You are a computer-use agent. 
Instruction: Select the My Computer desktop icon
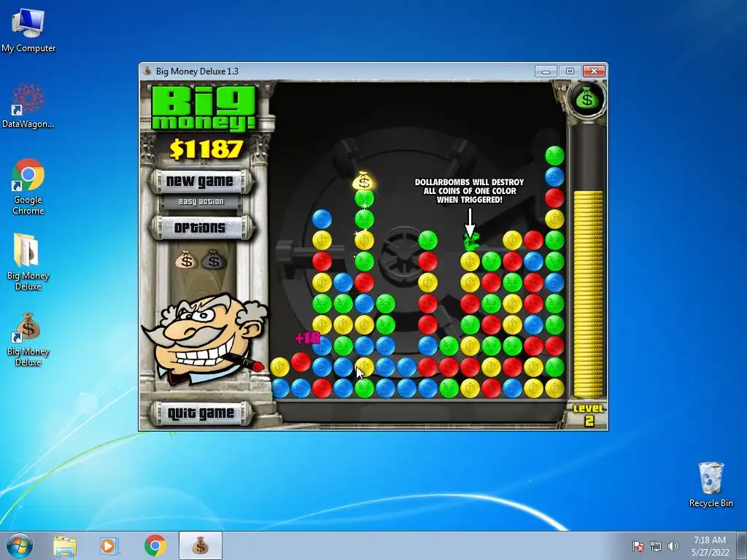(28, 31)
